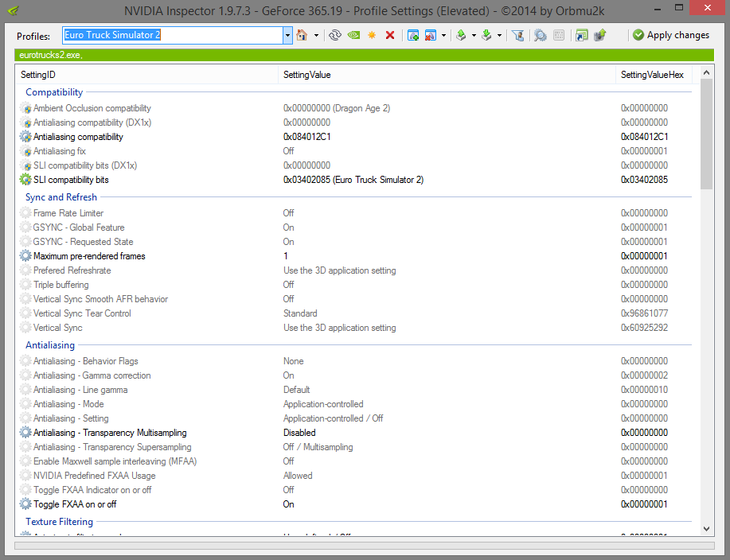730x560 pixels.
Task: Click the import profile green-arrow icon
Action: click(x=487, y=35)
